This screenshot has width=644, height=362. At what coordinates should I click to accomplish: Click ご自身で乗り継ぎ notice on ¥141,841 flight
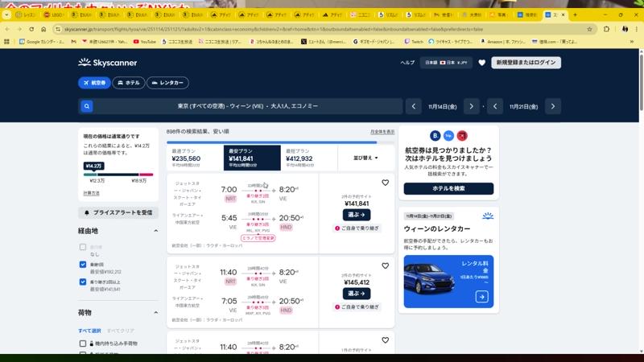pos(357,228)
